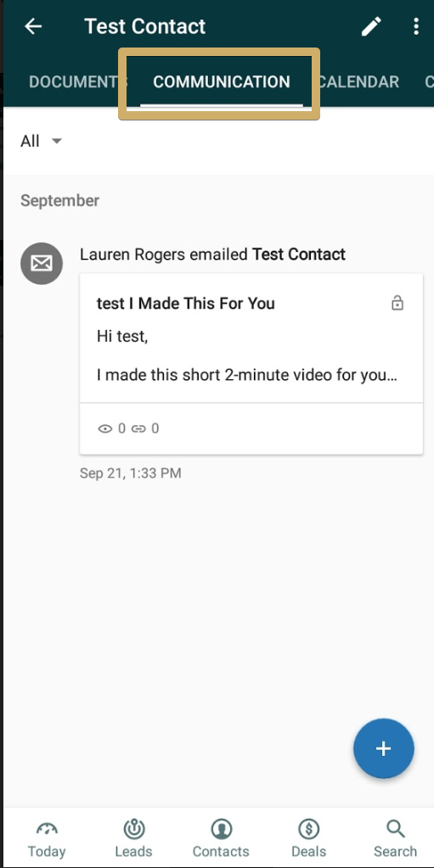Expand the All filter dropdown

41,141
